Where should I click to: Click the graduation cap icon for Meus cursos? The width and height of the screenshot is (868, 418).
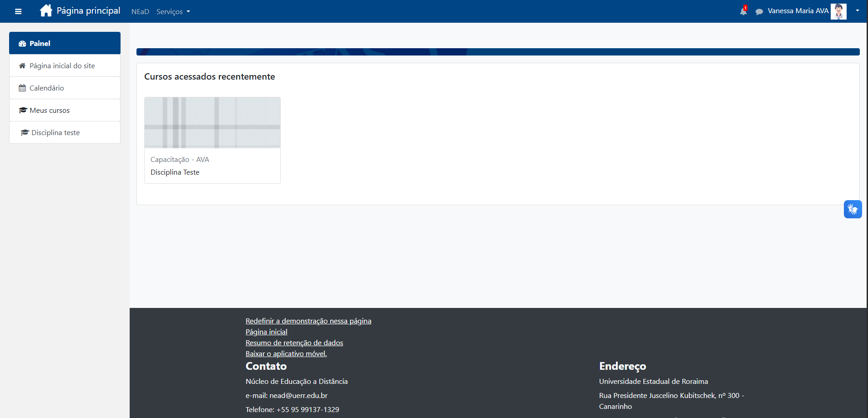point(23,111)
